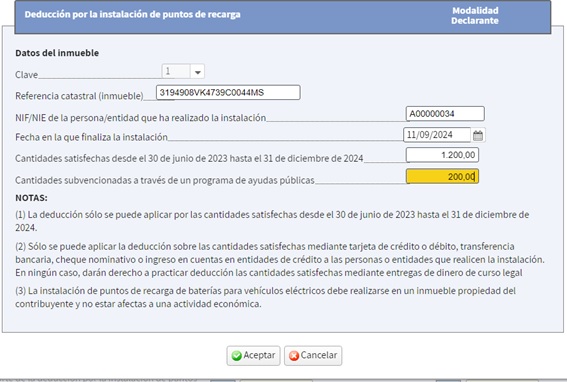Image resolution: width=567 pixels, height=382 pixels.
Task: Select the installation end date field 11/09/2024
Action: tap(437, 135)
